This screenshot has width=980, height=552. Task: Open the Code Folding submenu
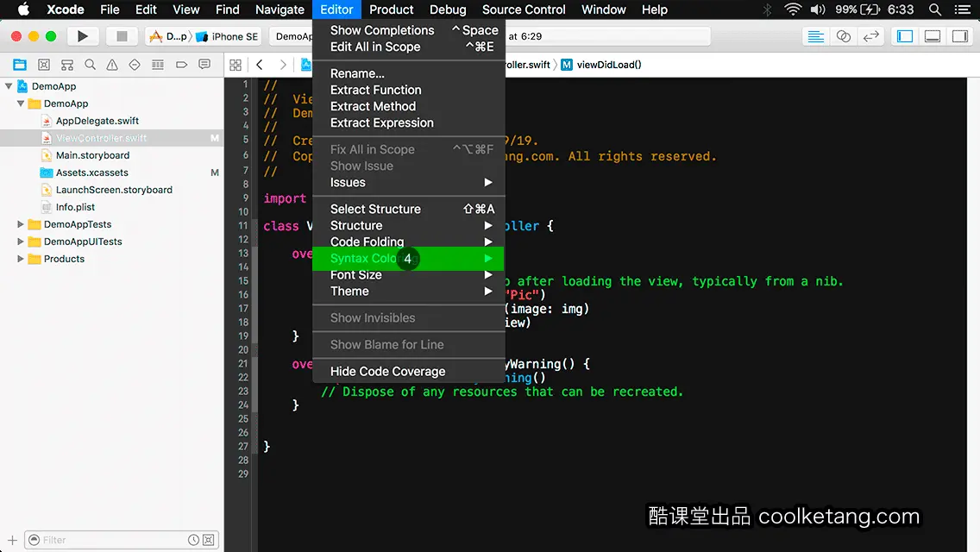click(408, 241)
